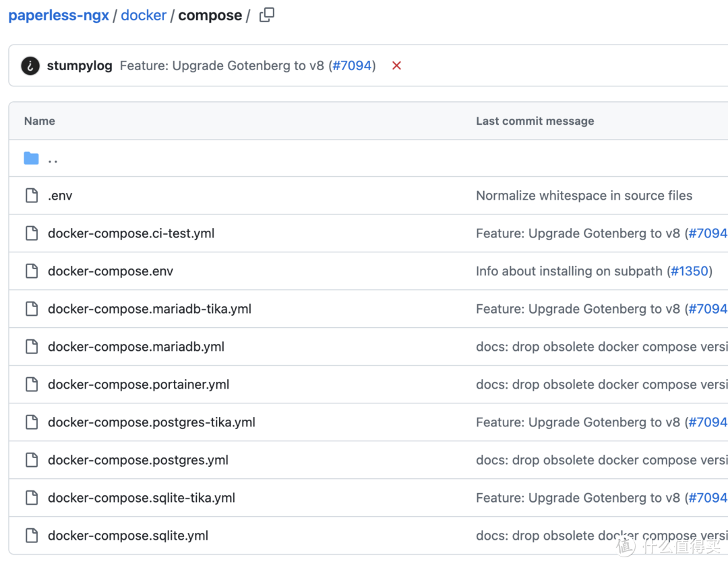728x564 pixels.
Task: Open the paperless-ngx breadcrumb link
Action: [x=59, y=16]
